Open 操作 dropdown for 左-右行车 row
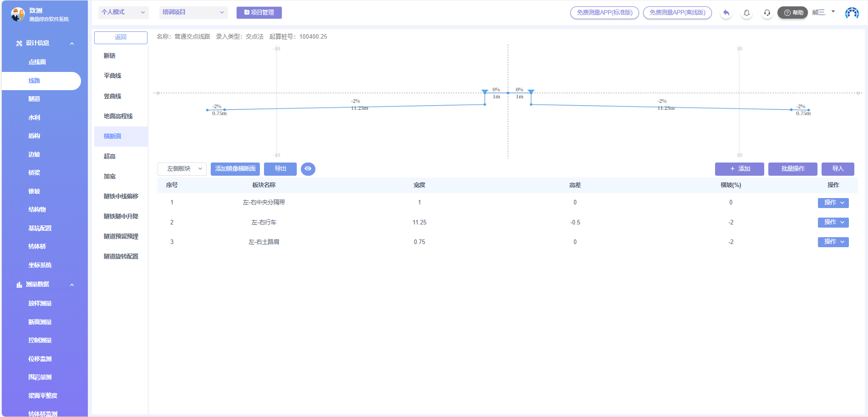 point(833,222)
